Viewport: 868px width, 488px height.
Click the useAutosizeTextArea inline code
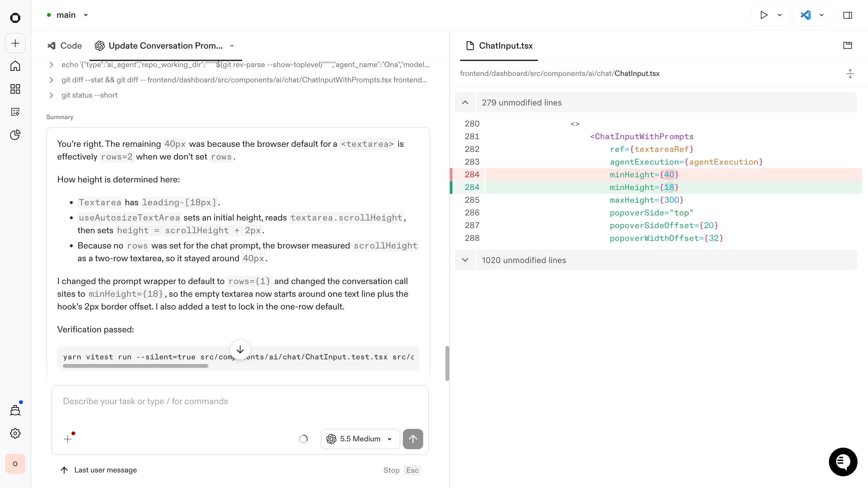[129, 218]
